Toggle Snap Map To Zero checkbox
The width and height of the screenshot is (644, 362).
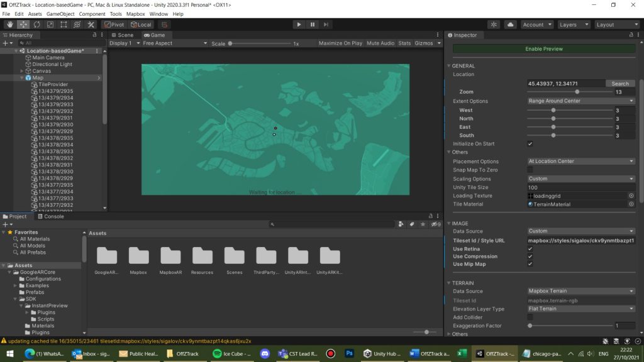coord(530,170)
